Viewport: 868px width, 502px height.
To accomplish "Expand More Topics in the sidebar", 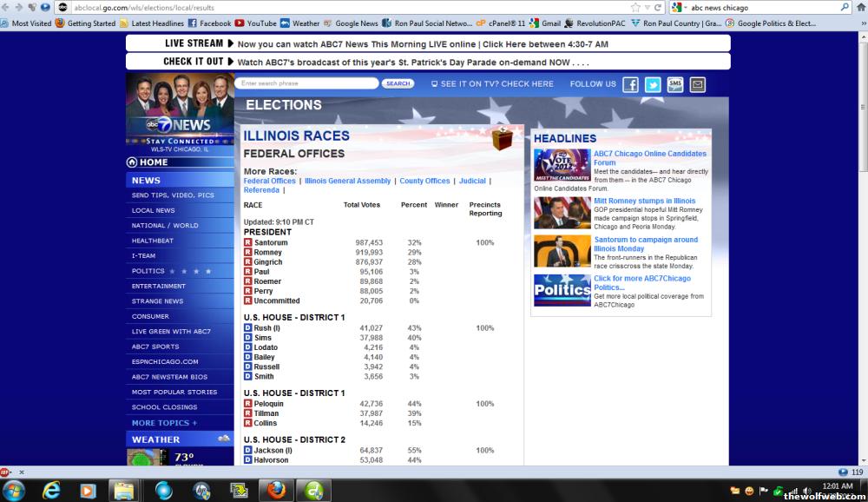I will pyautogui.click(x=164, y=423).
